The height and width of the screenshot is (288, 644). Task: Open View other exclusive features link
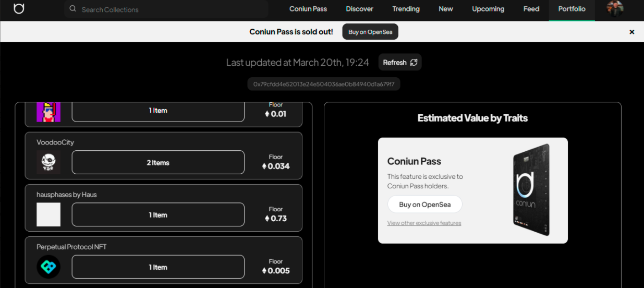point(424,223)
